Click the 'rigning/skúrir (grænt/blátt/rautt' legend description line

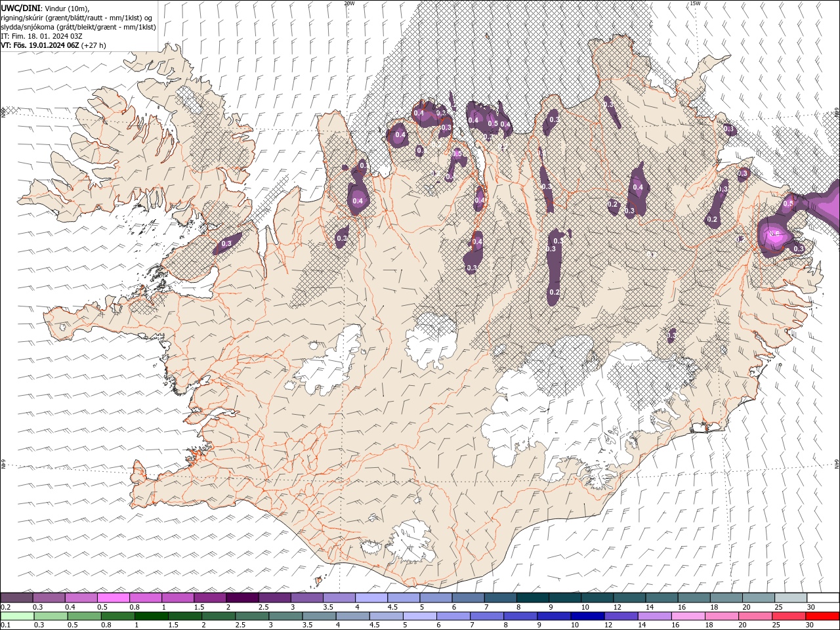77,18
